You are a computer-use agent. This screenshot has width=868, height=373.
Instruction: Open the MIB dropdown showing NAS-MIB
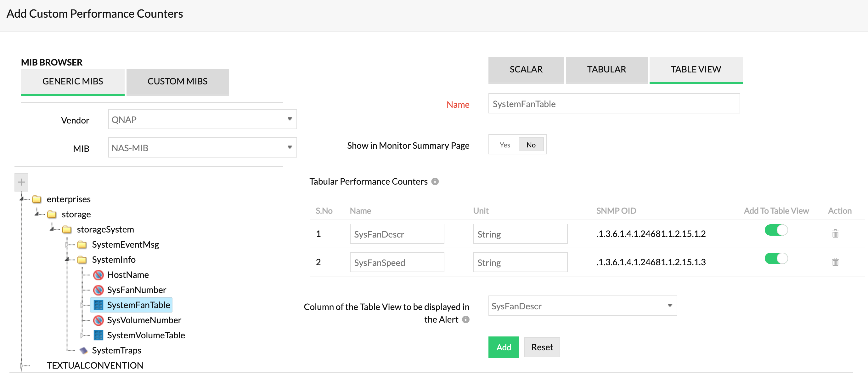pyautogui.click(x=202, y=147)
